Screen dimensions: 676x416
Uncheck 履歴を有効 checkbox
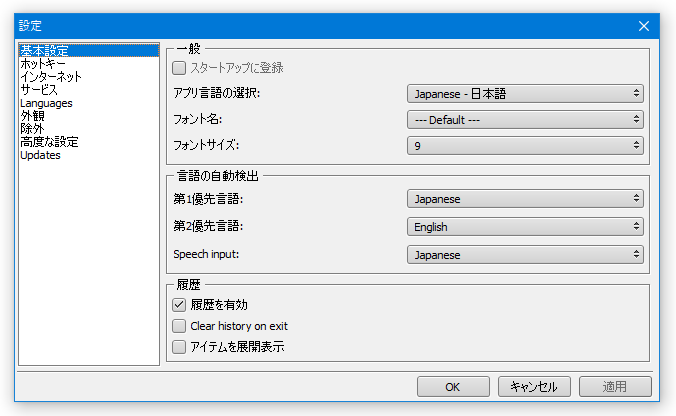179,305
